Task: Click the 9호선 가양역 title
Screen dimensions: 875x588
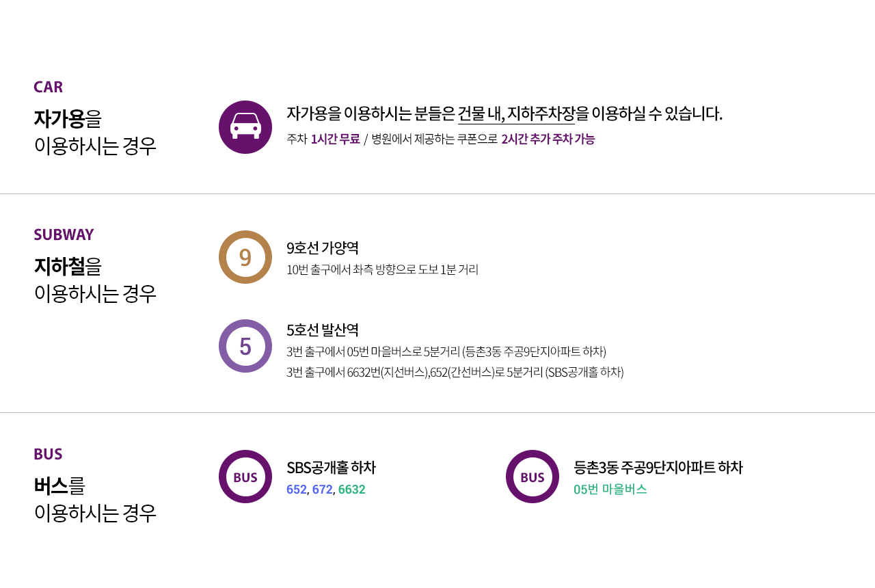Action: [x=323, y=248]
